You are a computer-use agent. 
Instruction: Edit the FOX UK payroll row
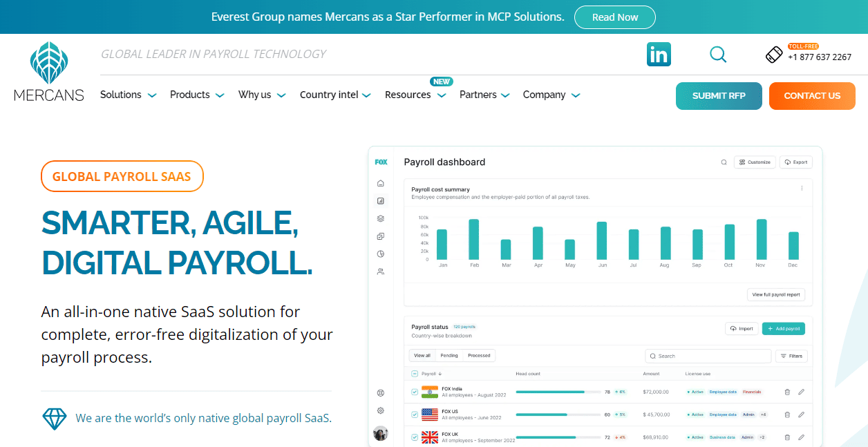pos(801,437)
